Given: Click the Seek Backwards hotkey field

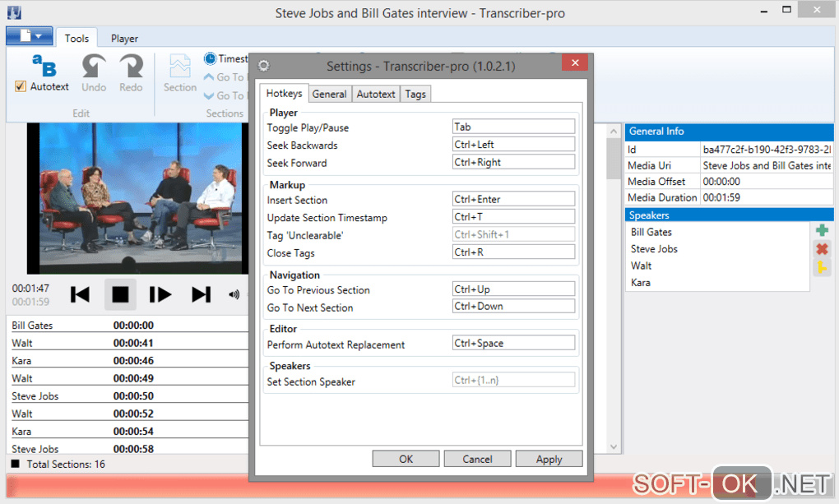Looking at the screenshot, I should (x=513, y=145).
